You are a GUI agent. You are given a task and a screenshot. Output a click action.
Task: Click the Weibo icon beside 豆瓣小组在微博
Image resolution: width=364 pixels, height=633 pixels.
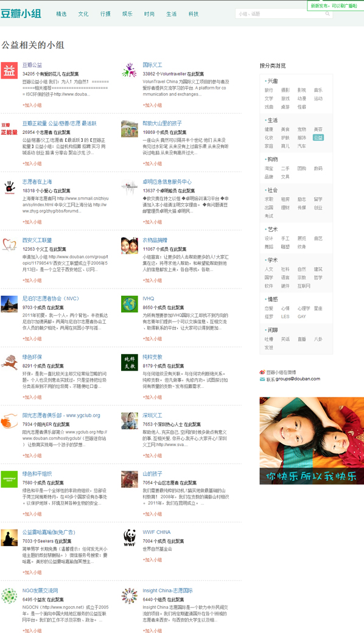[x=262, y=372]
